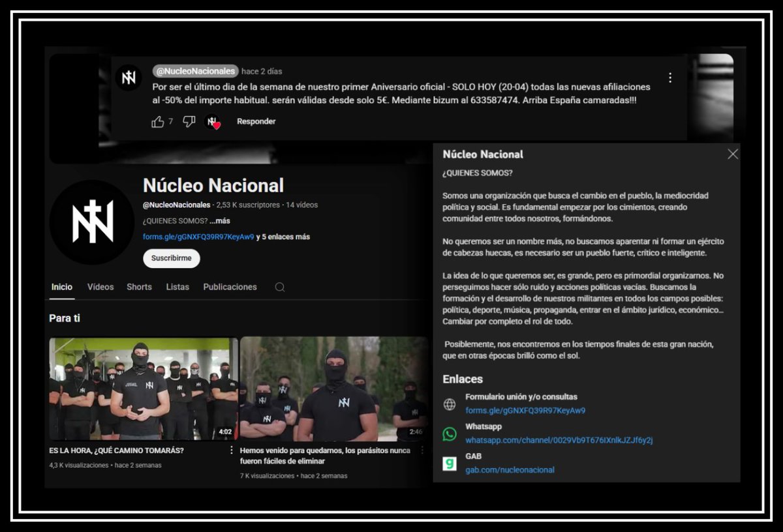Toggle the creator heart on the comment
Image resolution: width=783 pixels, height=532 pixels.
(211, 121)
